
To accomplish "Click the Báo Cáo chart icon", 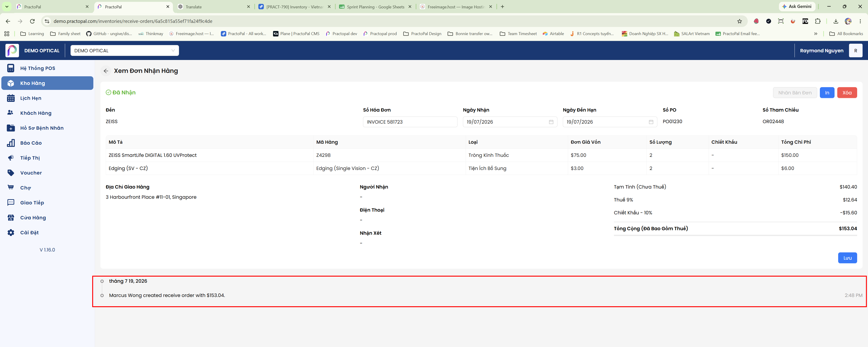I will pyautogui.click(x=11, y=143).
